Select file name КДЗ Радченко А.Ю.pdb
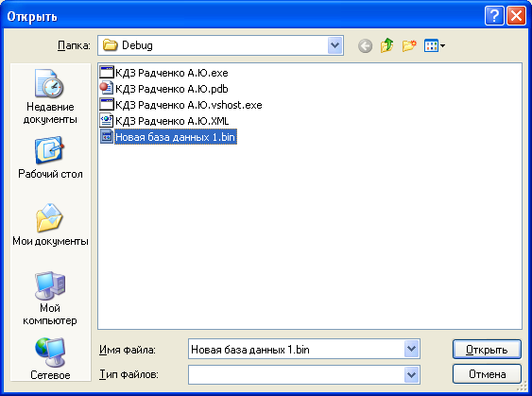 [172, 89]
